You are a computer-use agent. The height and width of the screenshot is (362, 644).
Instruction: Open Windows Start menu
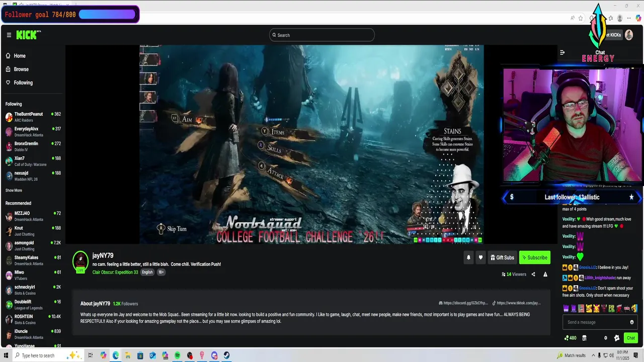pyautogui.click(x=6, y=355)
